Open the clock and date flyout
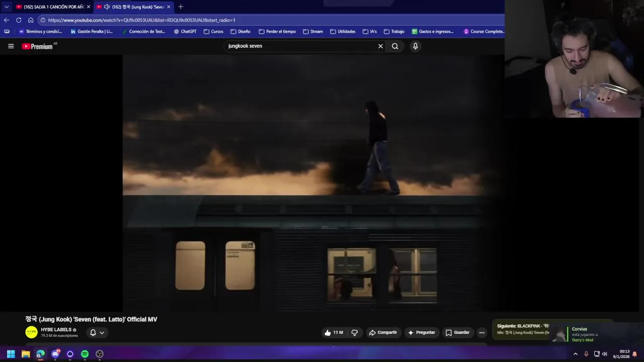 (621, 354)
